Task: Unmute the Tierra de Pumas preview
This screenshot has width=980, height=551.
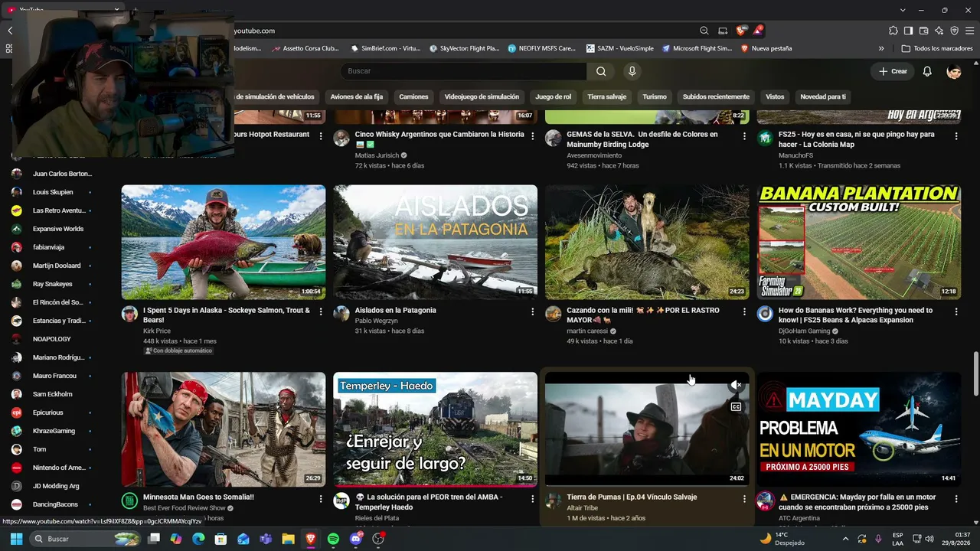Action: point(736,385)
